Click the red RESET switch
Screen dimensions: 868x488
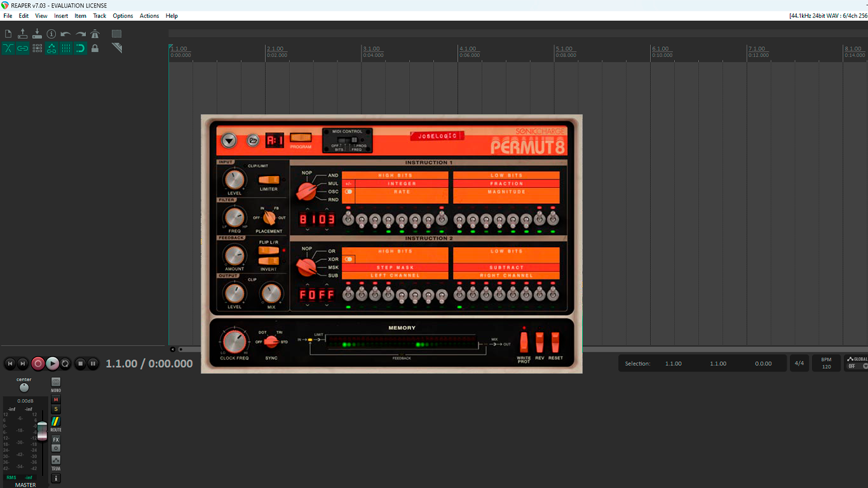click(555, 342)
